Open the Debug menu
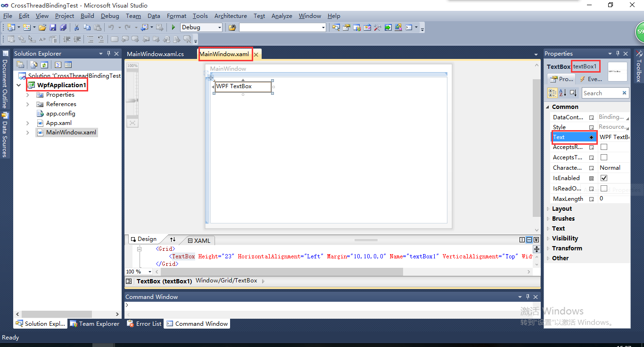The height and width of the screenshot is (347, 644). click(110, 16)
